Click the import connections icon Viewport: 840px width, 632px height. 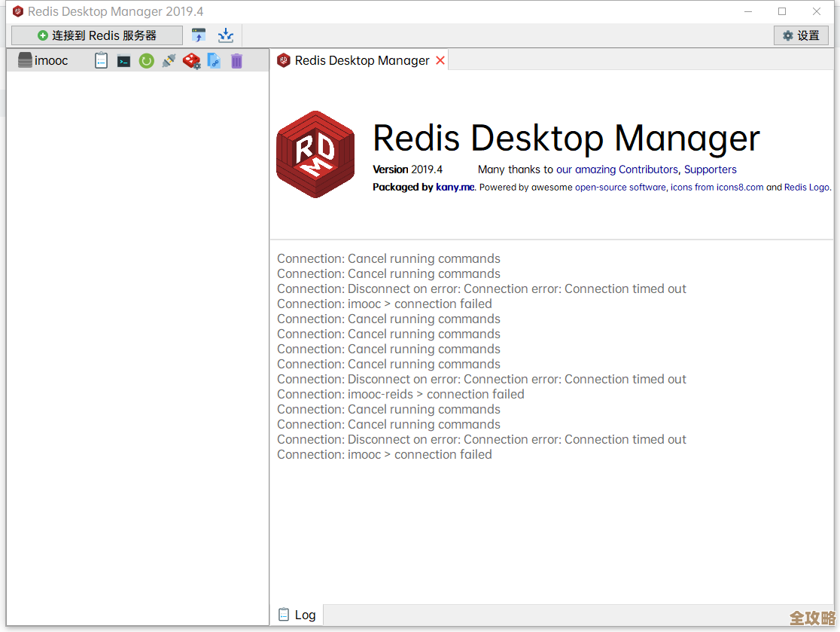click(199, 35)
